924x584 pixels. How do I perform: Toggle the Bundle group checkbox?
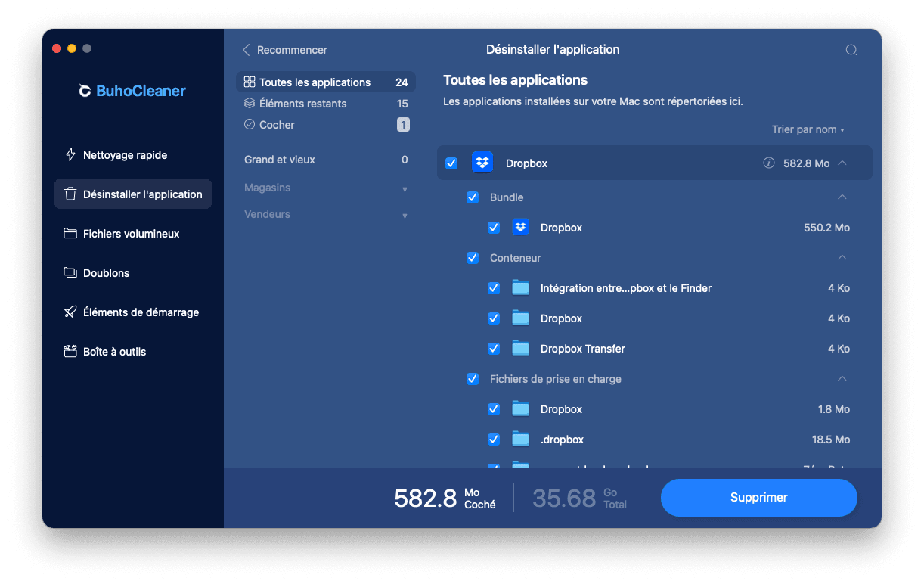tap(473, 197)
